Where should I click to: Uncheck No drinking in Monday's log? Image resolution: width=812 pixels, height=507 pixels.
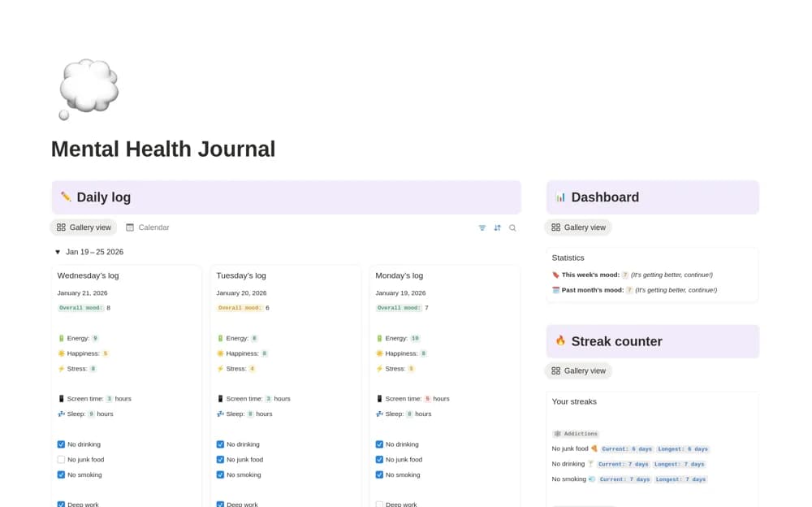pos(379,444)
